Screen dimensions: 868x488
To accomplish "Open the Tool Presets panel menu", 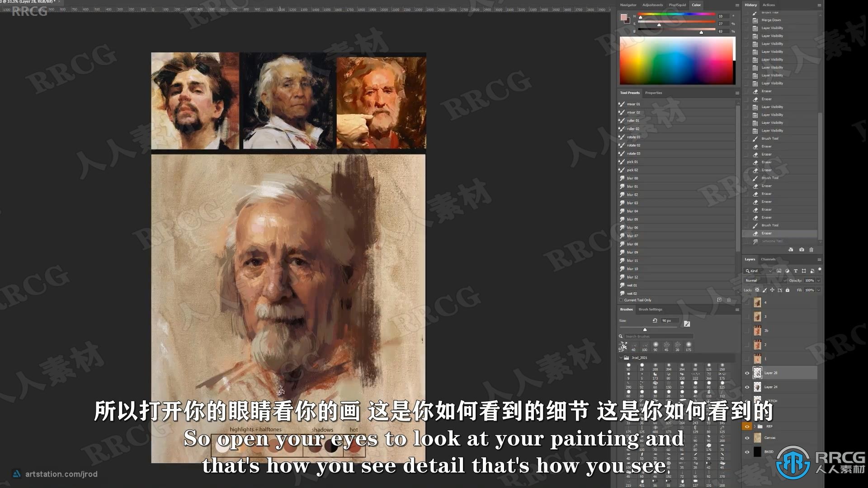I will tap(737, 93).
